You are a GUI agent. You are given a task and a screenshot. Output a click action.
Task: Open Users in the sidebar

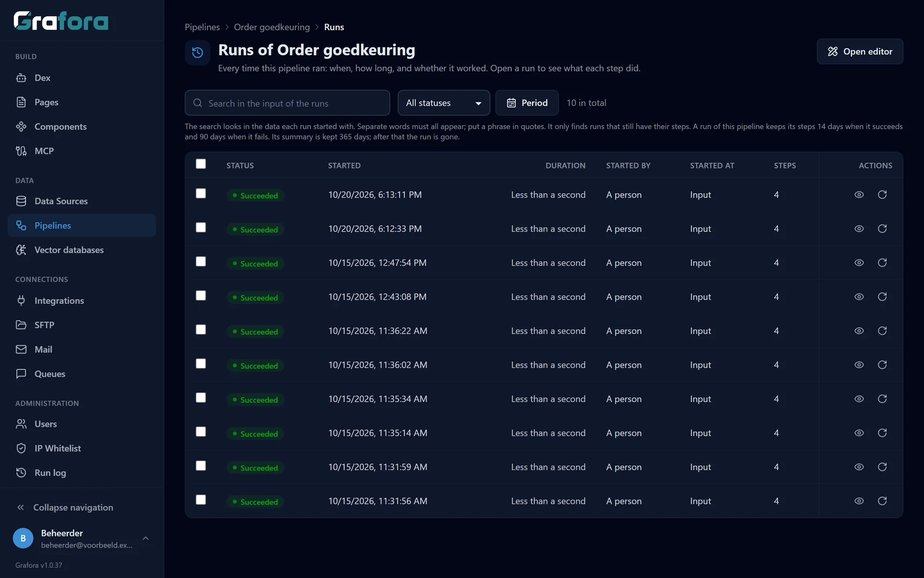[x=82, y=424]
